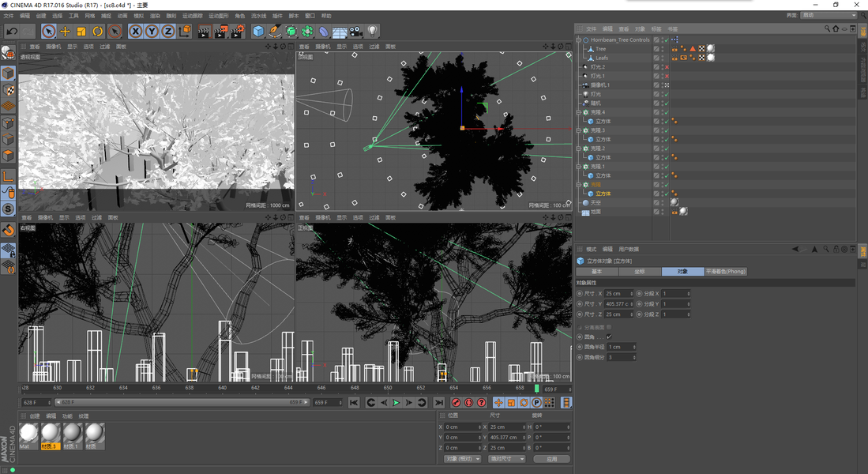This screenshot has width=868, height=474.
Task: Activate the Scale tool
Action: point(81,32)
